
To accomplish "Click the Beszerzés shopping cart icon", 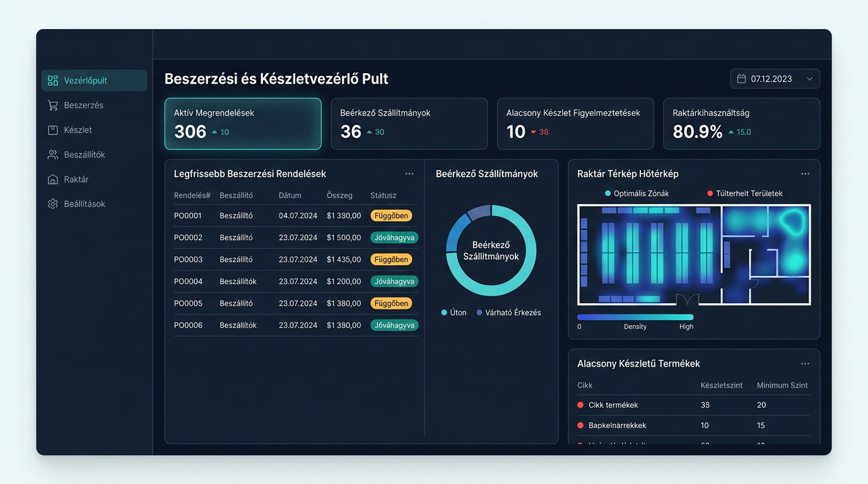I will (x=53, y=105).
